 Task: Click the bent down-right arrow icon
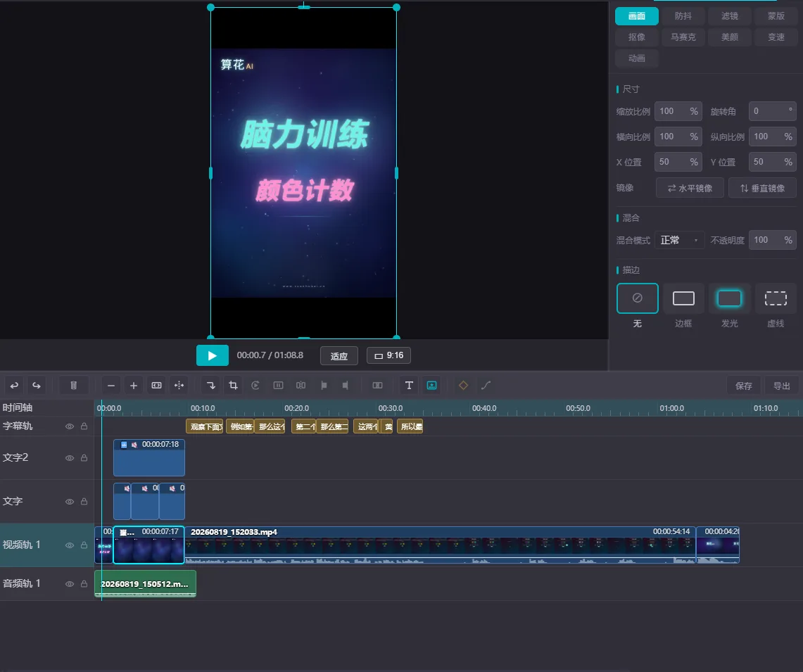pos(211,385)
